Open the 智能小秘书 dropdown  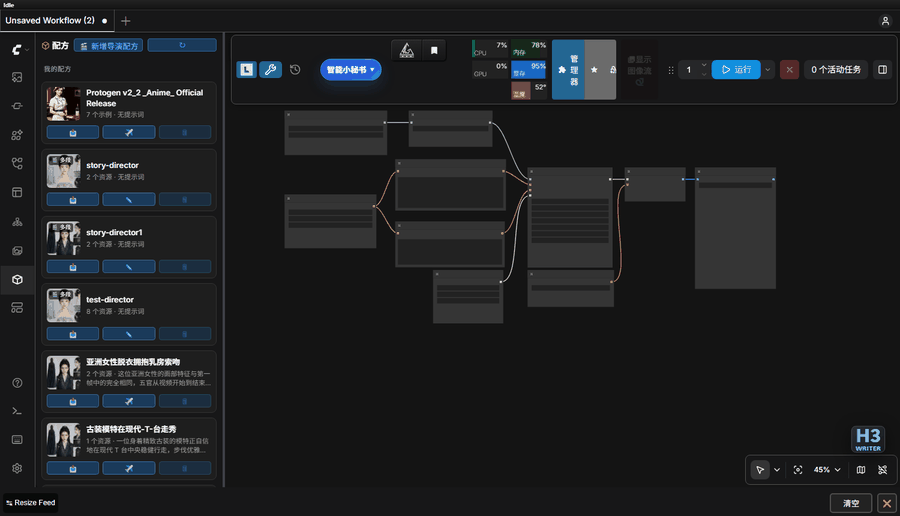[351, 69]
